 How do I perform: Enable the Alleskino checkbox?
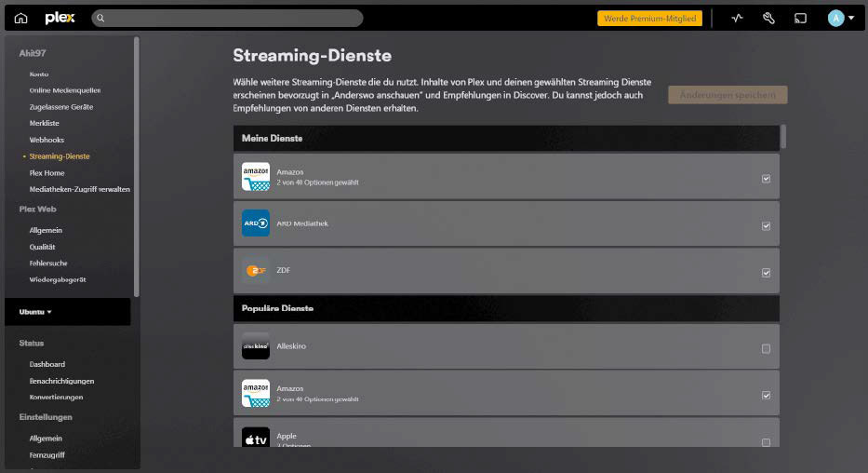point(767,348)
